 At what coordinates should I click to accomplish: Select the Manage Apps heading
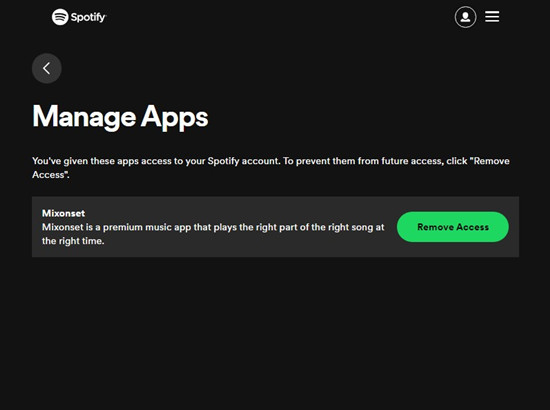click(x=120, y=117)
